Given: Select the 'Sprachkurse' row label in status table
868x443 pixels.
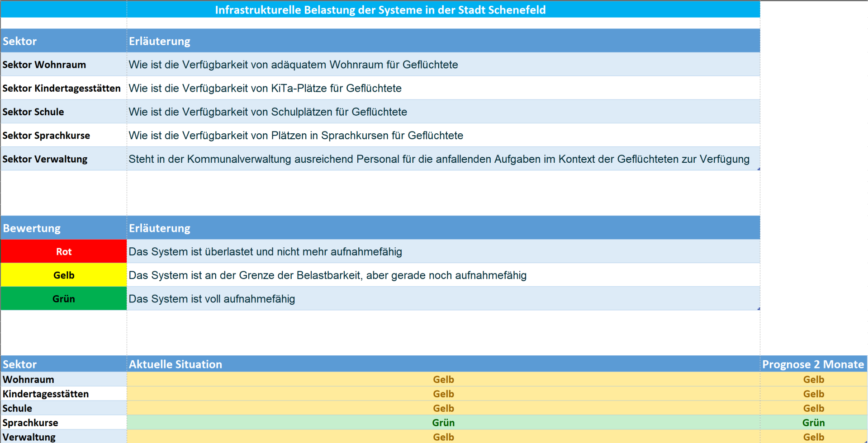Looking at the screenshot, I should click(64, 423).
